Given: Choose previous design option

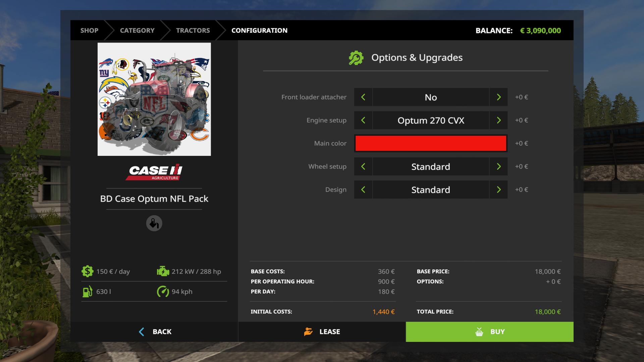Looking at the screenshot, I should point(363,190).
